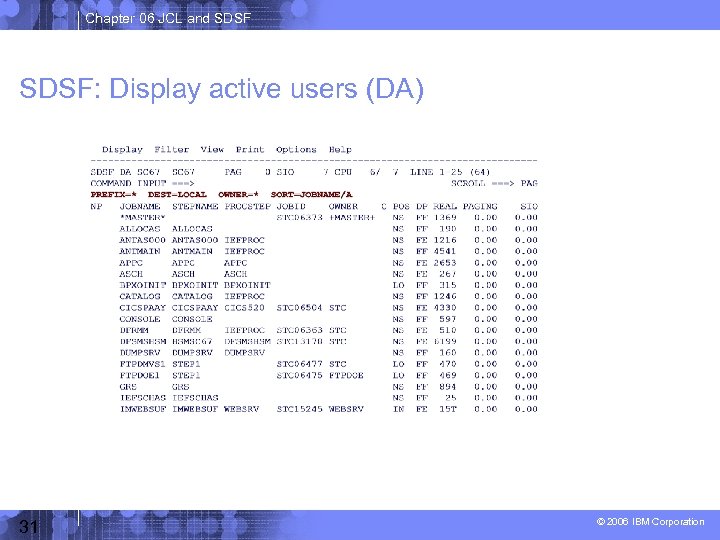Select APPC in the JOBNAME column

coord(131,263)
